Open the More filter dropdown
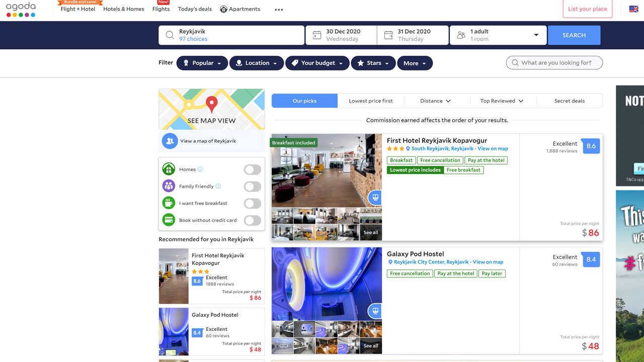This screenshot has height=362, width=644. (415, 63)
